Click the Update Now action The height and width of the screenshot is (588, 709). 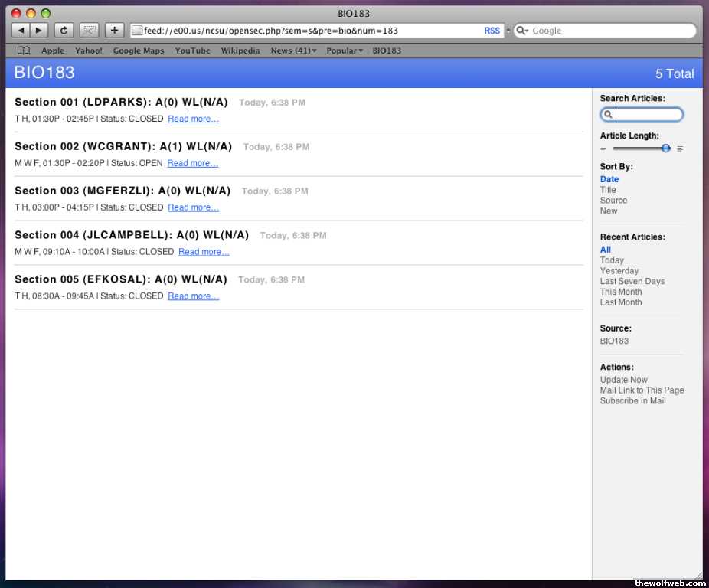623,380
